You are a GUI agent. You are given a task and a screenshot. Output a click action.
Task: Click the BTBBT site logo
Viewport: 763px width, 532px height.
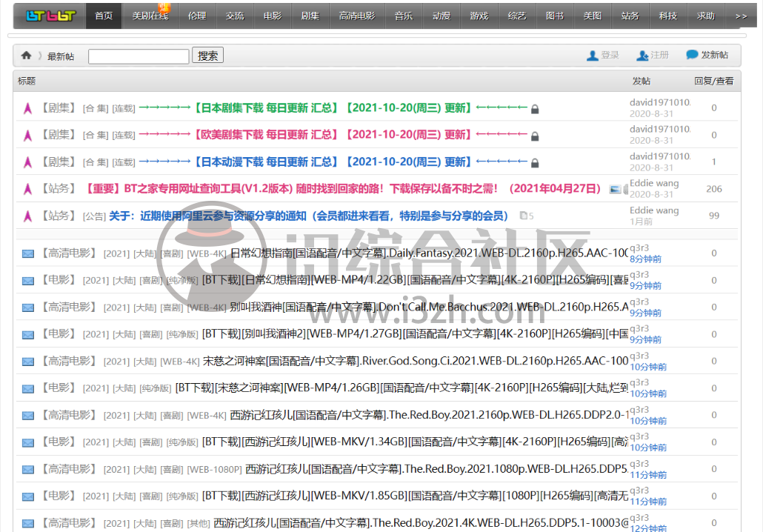[50, 16]
